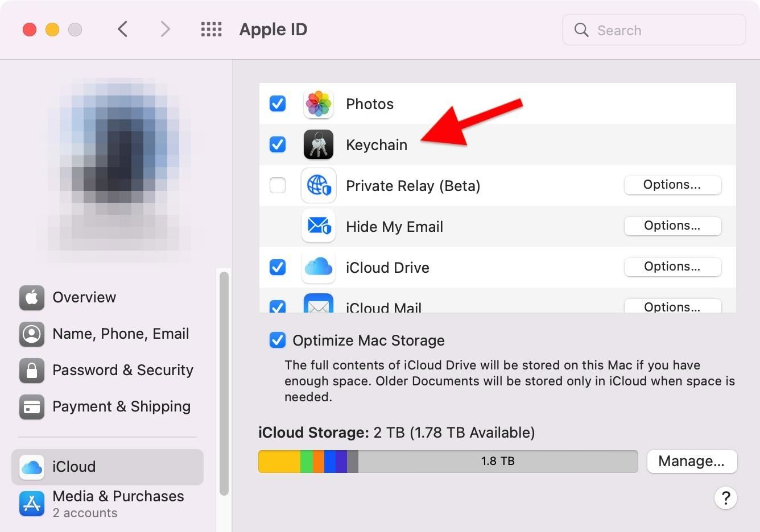Click the Keychain label text

pyautogui.click(x=377, y=145)
